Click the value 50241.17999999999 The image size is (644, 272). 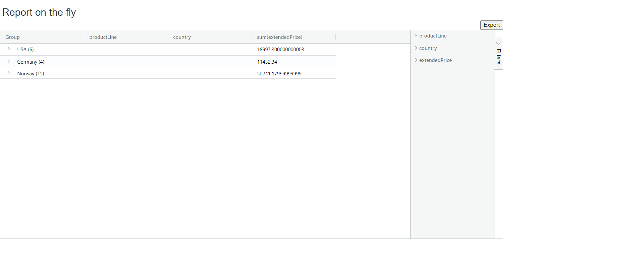click(x=279, y=74)
